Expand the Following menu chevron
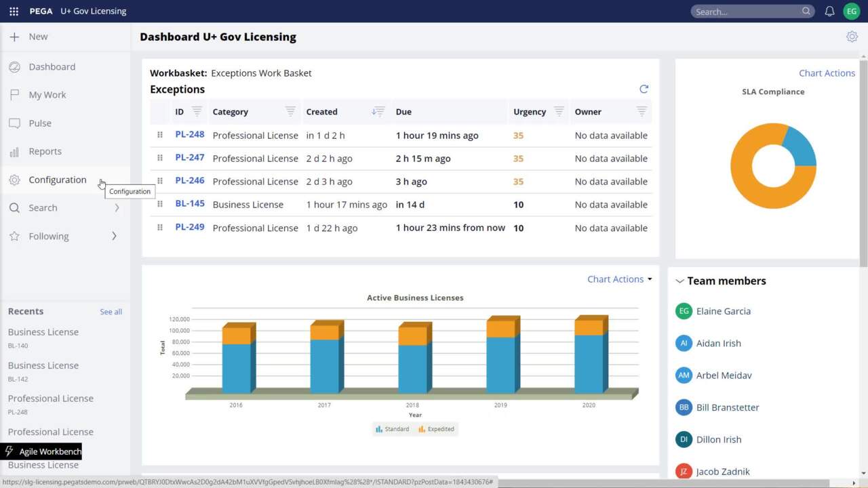Image resolution: width=868 pixels, height=488 pixels. click(114, 236)
